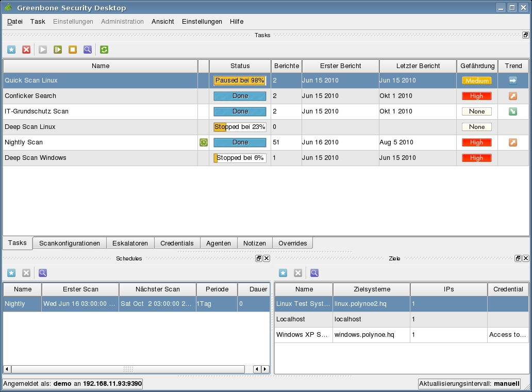
Task: Detach the Schedules panel using float button
Action: [x=259, y=258]
